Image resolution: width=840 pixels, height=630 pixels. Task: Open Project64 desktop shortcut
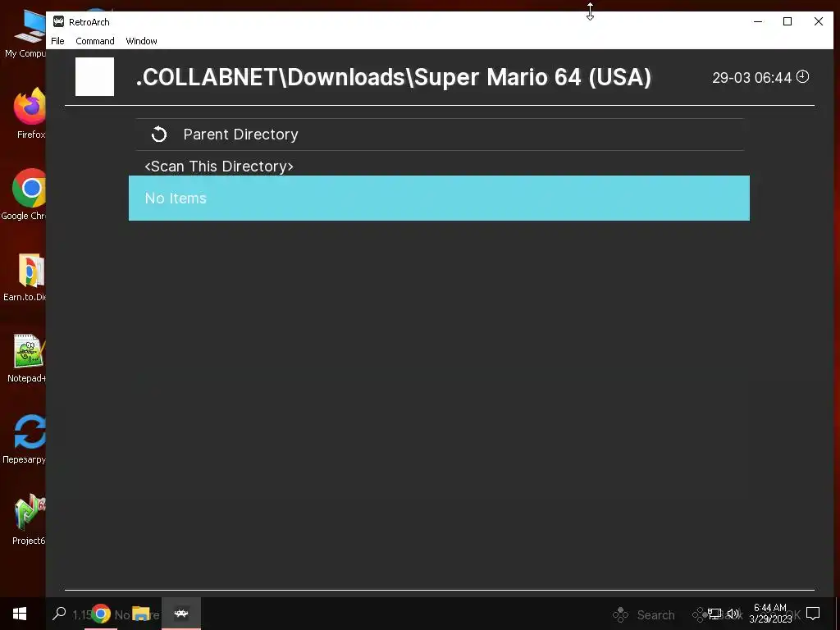tap(29, 519)
